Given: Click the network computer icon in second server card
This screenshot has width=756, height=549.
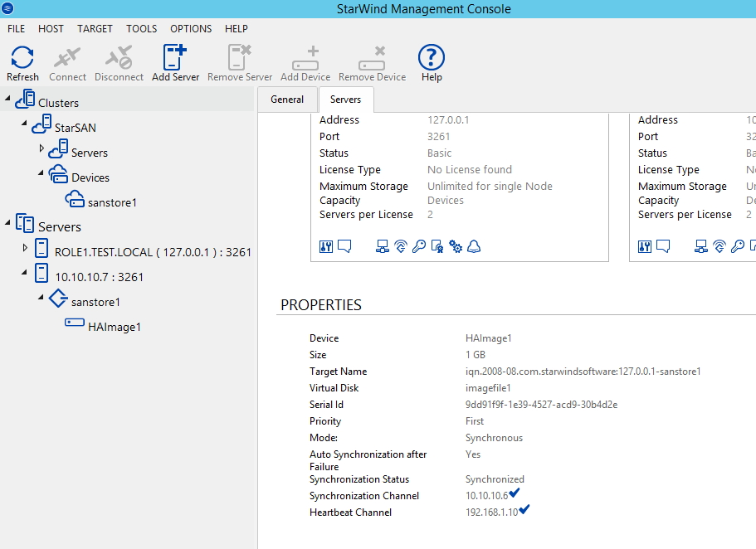Looking at the screenshot, I should click(x=701, y=247).
